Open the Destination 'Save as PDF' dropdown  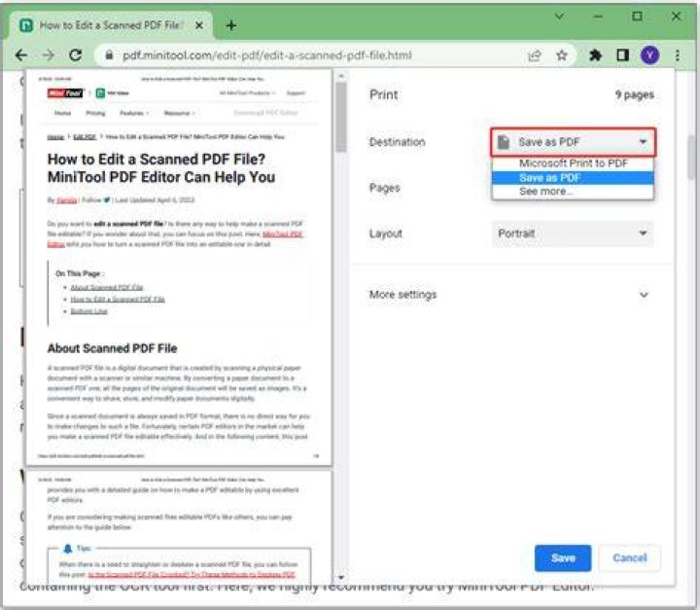click(574, 142)
